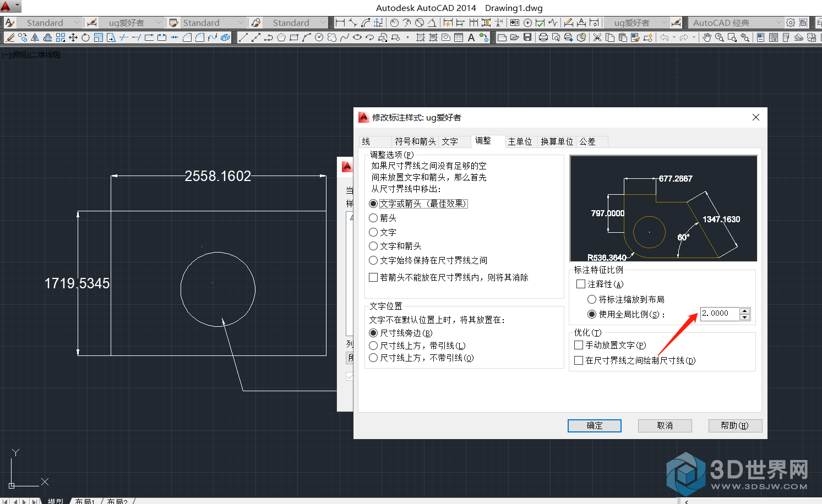Enable 在尺寸界线之间绘制尺寸线 checkbox
Viewport: 822px width, 504px height.
(x=635, y=360)
